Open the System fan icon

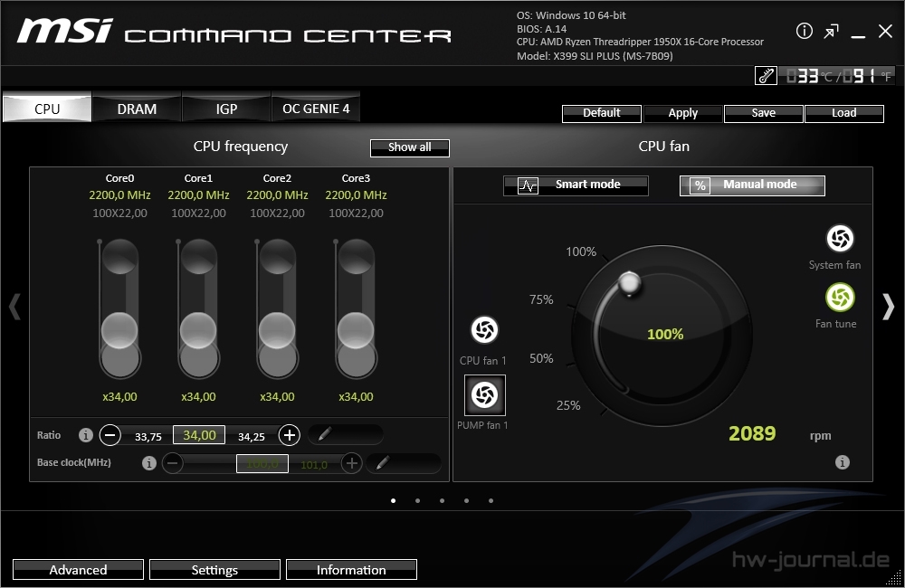[840, 238]
